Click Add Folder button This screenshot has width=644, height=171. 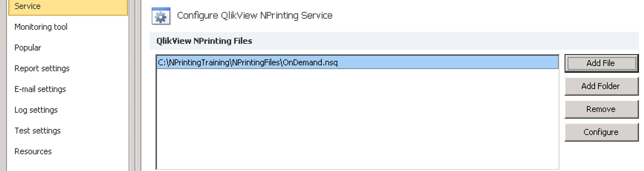[x=601, y=86]
